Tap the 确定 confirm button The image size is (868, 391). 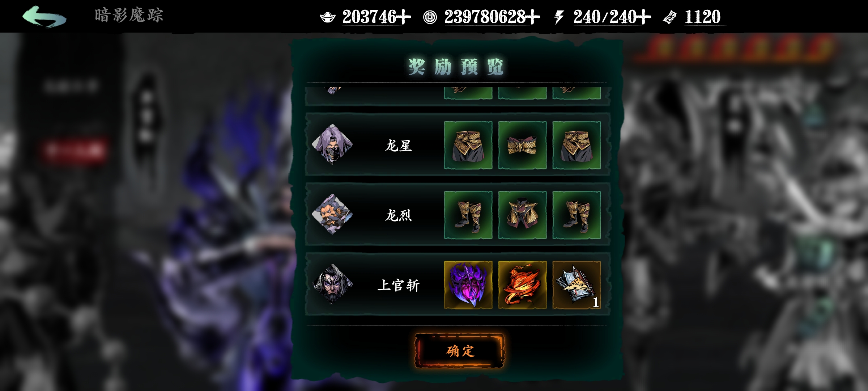point(459,351)
